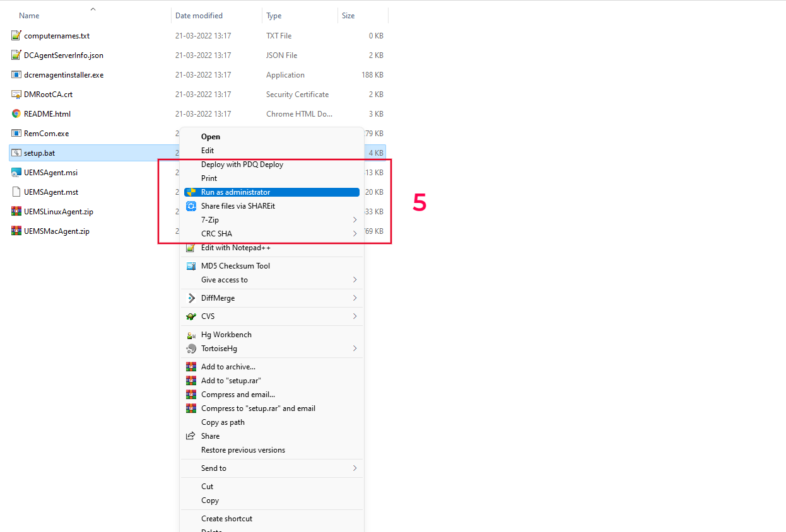Viewport: 786px width, 532px height.
Task: Click the Notepad++ icon in context menu
Action: [x=191, y=248]
